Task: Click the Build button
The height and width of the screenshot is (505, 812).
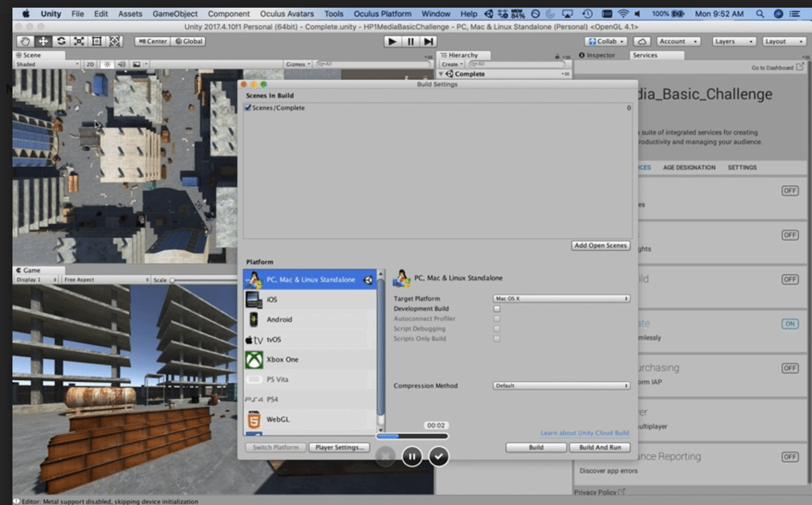Action: pos(536,448)
